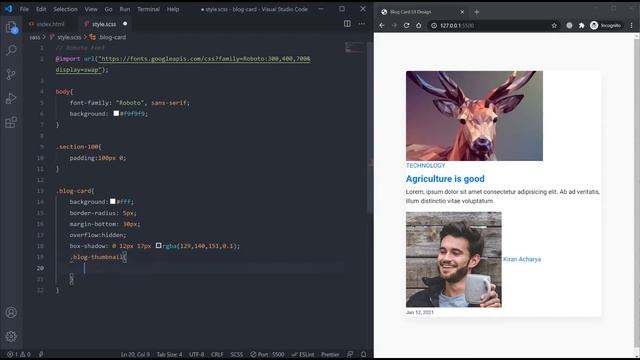Open the Help menu
Viewport: 640px width, 360px height.
click(173, 9)
